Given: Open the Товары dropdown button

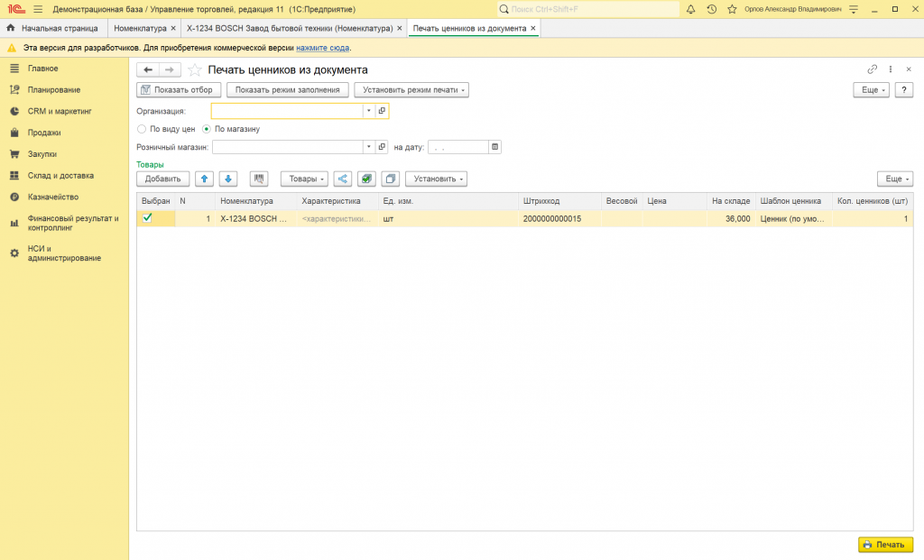Looking at the screenshot, I should pos(304,179).
